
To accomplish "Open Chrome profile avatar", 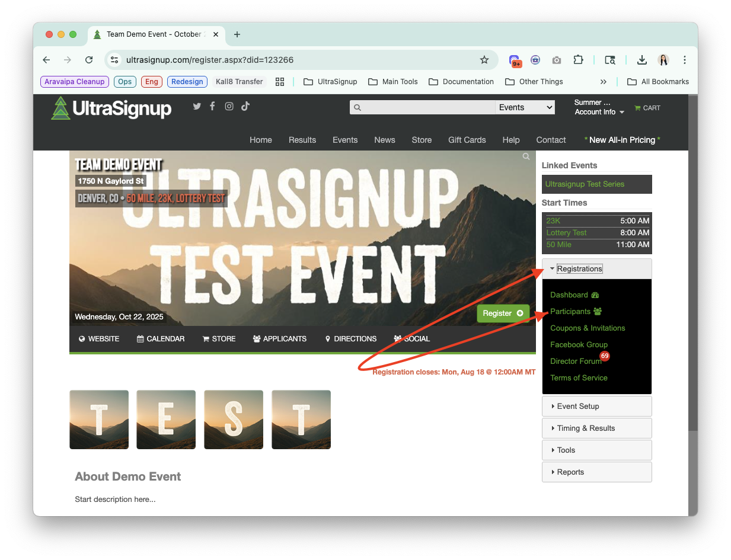I will pos(663,60).
